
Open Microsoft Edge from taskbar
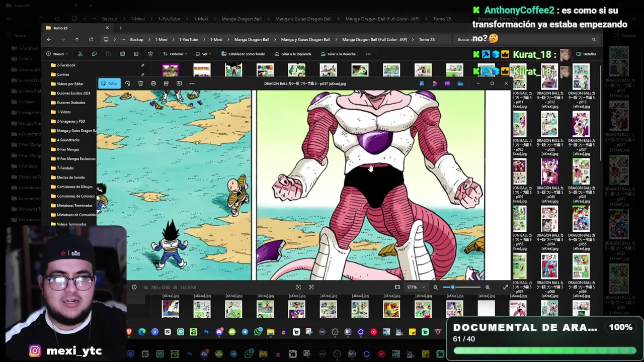pyautogui.click(x=142, y=332)
